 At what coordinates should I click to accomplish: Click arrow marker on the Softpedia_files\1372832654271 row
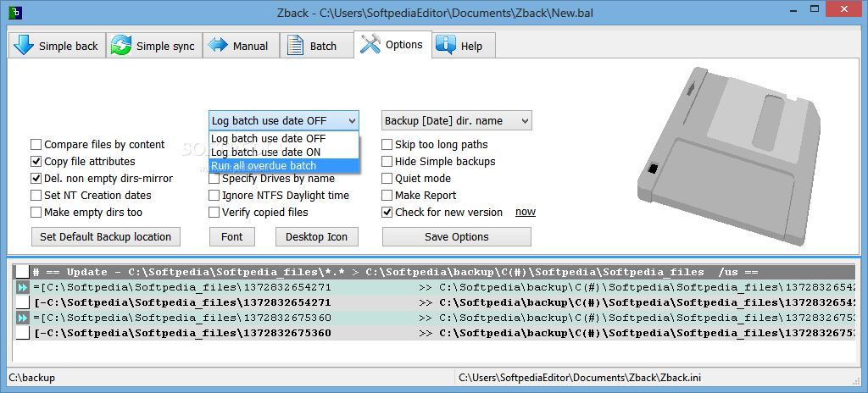click(22, 287)
